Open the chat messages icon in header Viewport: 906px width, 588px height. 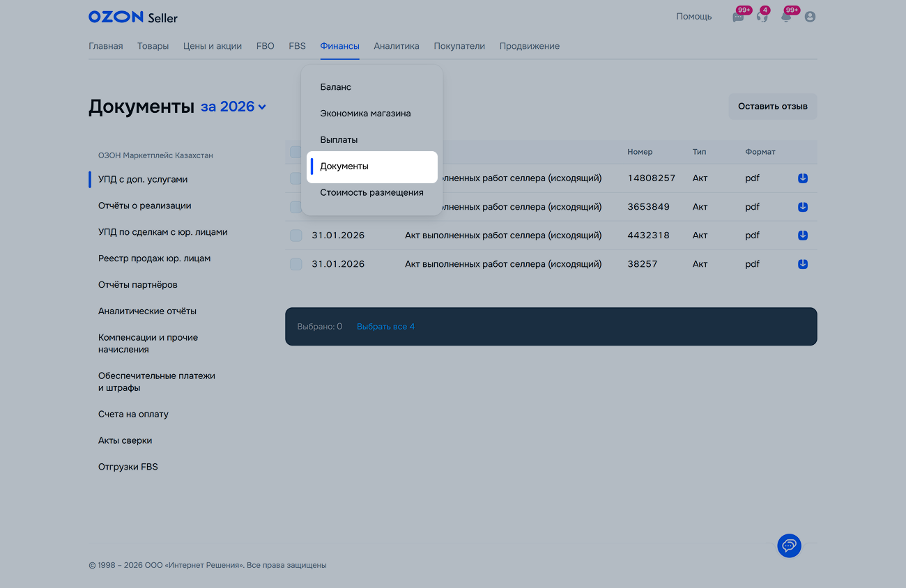coord(738,17)
